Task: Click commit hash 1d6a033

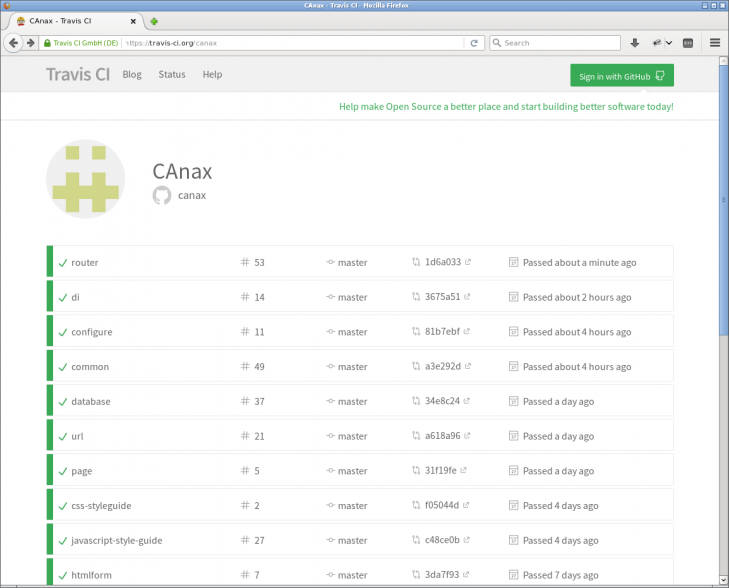Action: [443, 262]
